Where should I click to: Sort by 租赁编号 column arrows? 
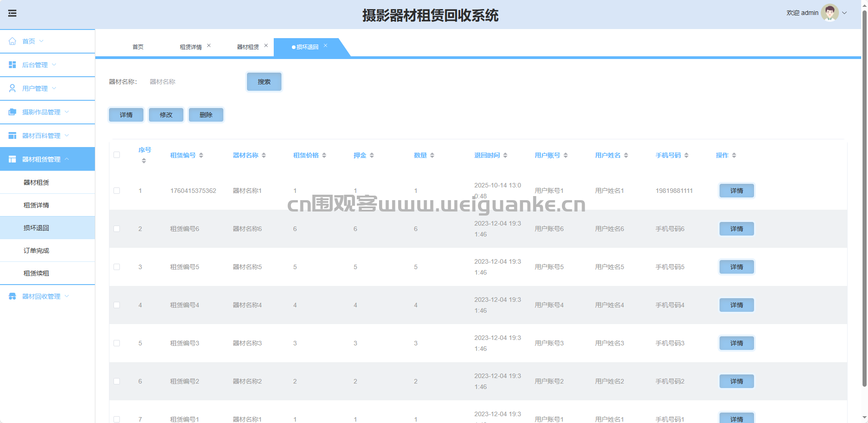(201, 155)
